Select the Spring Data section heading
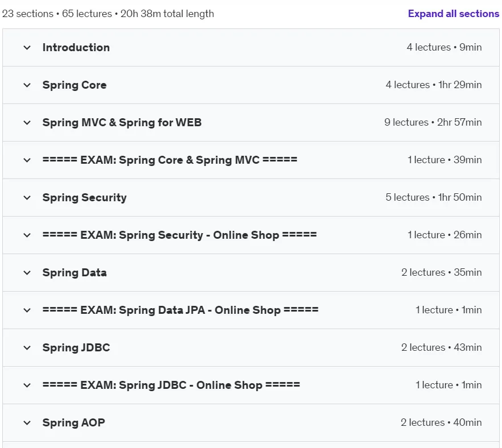502x448 pixels. pos(74,272)
